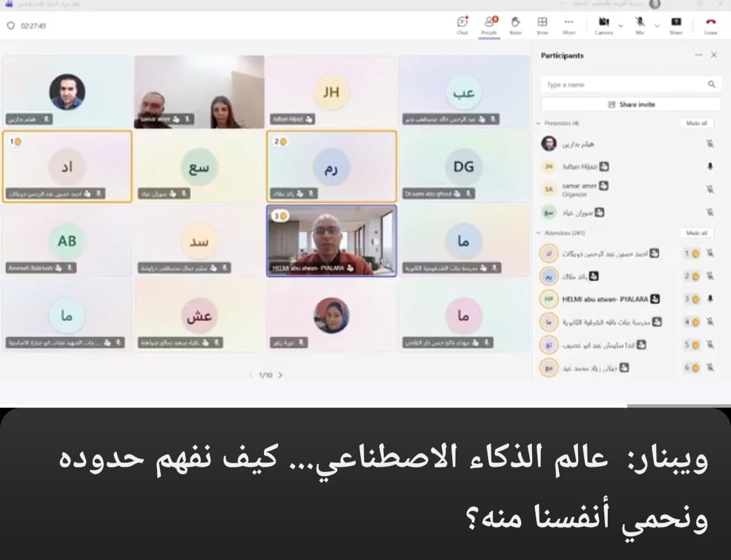The height and width of the screenshot is (560, 731).
Task: Go to next page of video grid
Action: click(280, 375)
